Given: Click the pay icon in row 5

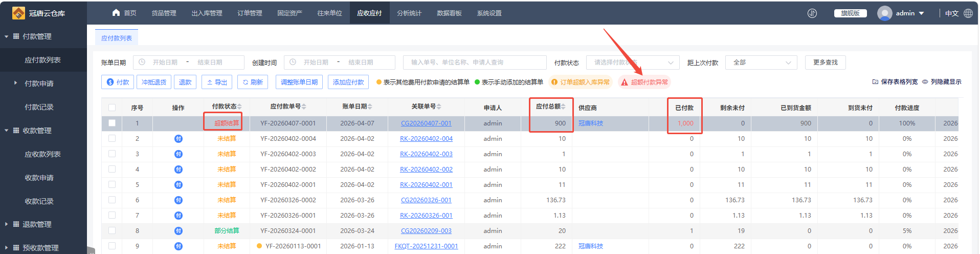Looking at the screenshot, I should click(x=178, y=185).
